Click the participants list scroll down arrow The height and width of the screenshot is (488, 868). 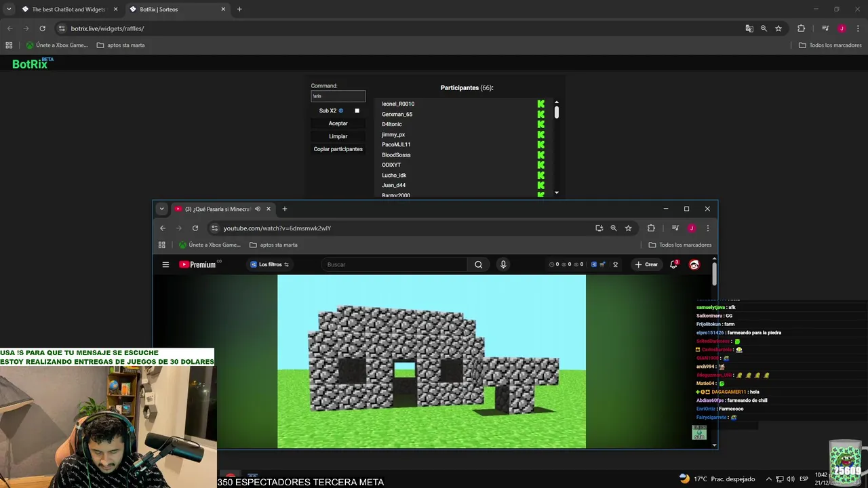(x=557, y=192)
